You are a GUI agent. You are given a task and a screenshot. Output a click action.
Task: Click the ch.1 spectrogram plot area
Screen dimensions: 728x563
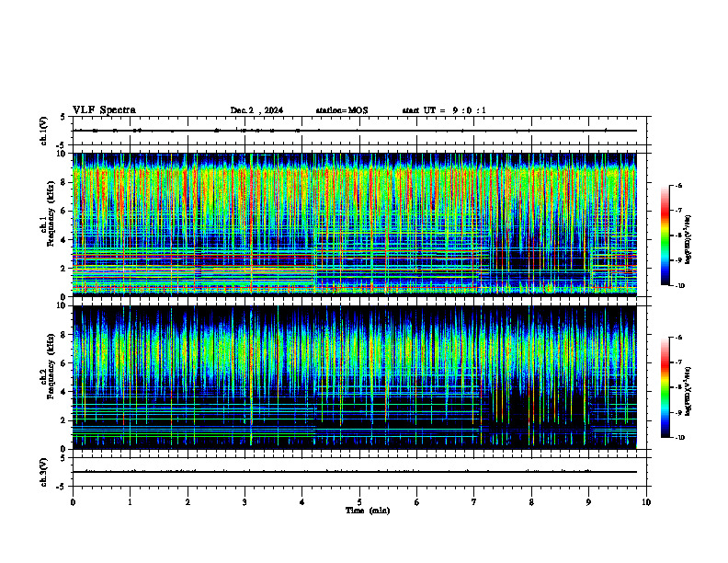click(355, 224)
